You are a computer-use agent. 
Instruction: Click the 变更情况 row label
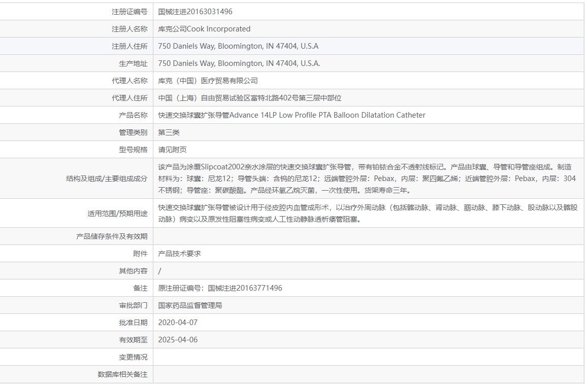click(133, 357)
